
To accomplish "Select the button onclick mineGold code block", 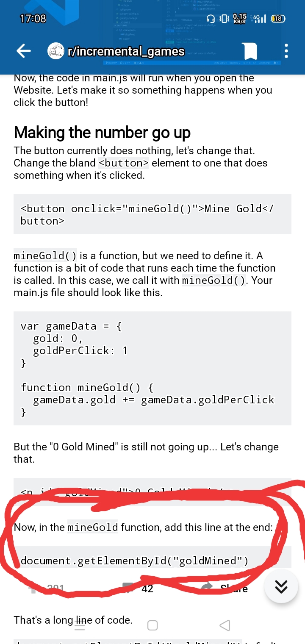I will click(x=152, y=214).
